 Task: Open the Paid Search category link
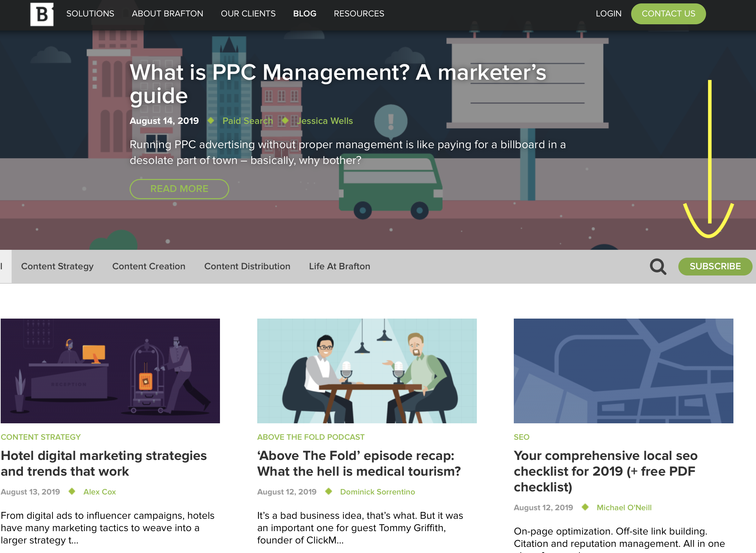[248, 121]
